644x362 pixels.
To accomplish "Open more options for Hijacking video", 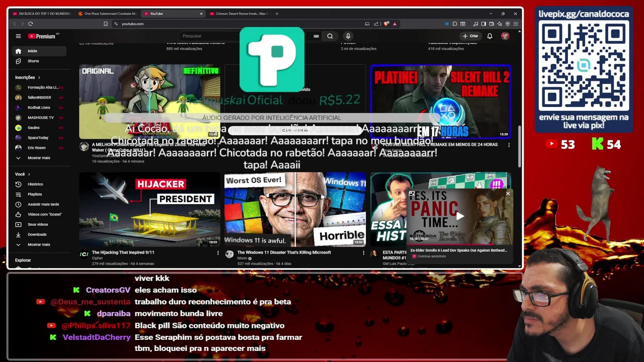I will 218,253.
